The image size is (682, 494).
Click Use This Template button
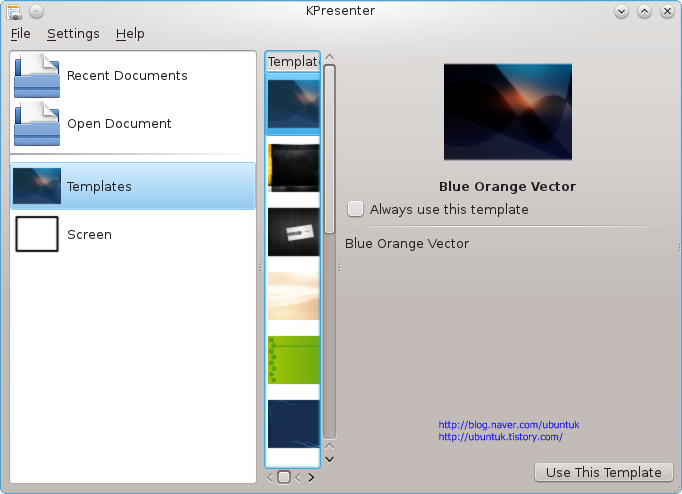(x=604, y=472)
